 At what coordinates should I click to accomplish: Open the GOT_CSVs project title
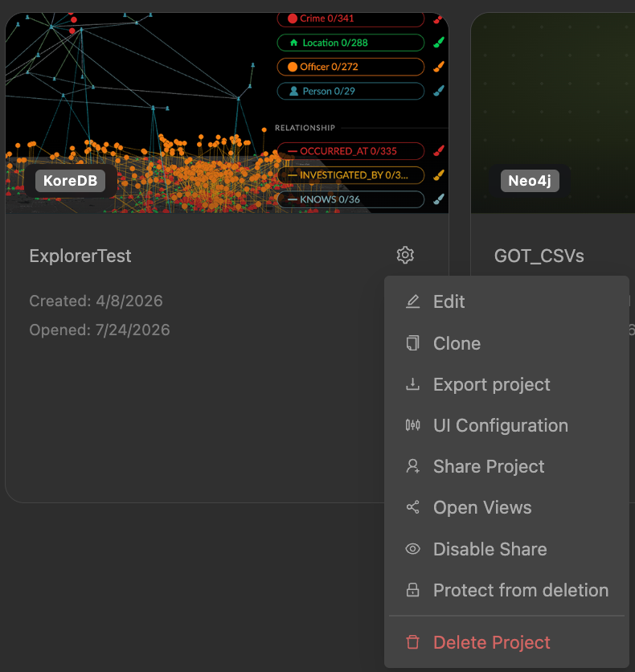(539, 256)
